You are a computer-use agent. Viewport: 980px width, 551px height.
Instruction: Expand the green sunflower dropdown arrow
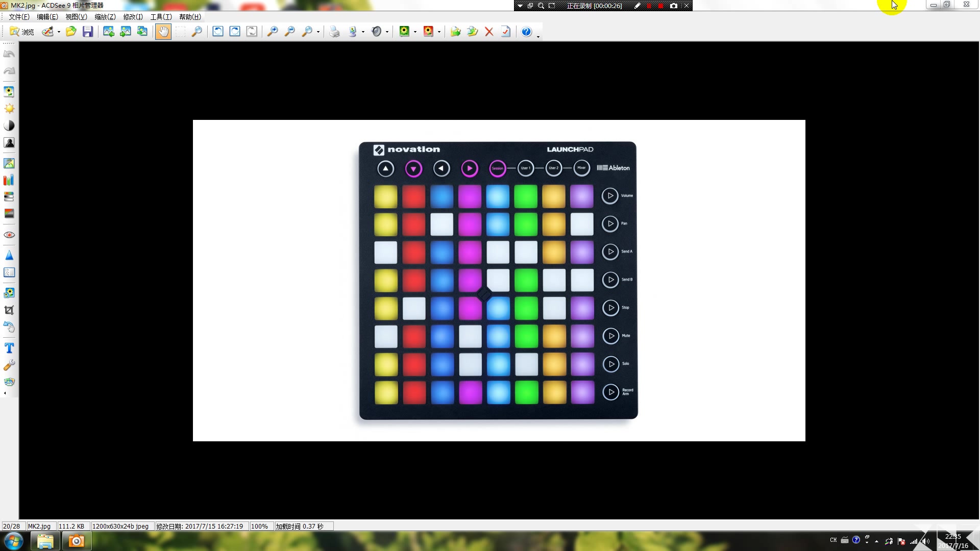click(415, 32)
